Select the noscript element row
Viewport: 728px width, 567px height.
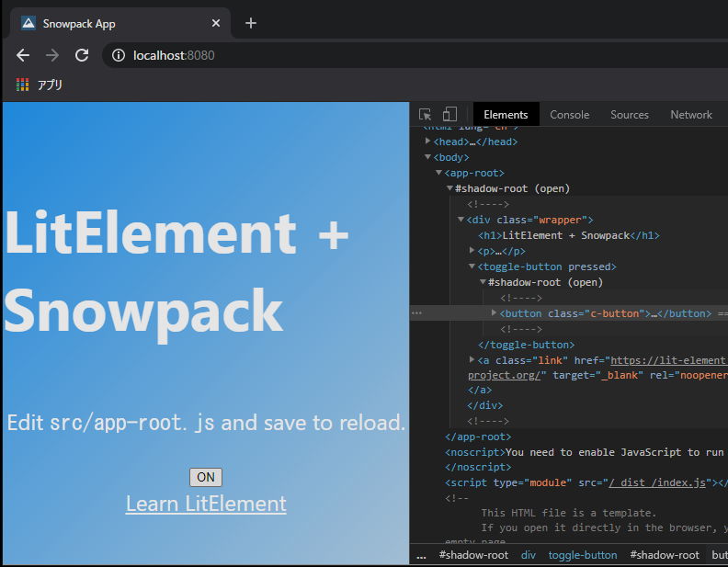[x=584, y=452]
